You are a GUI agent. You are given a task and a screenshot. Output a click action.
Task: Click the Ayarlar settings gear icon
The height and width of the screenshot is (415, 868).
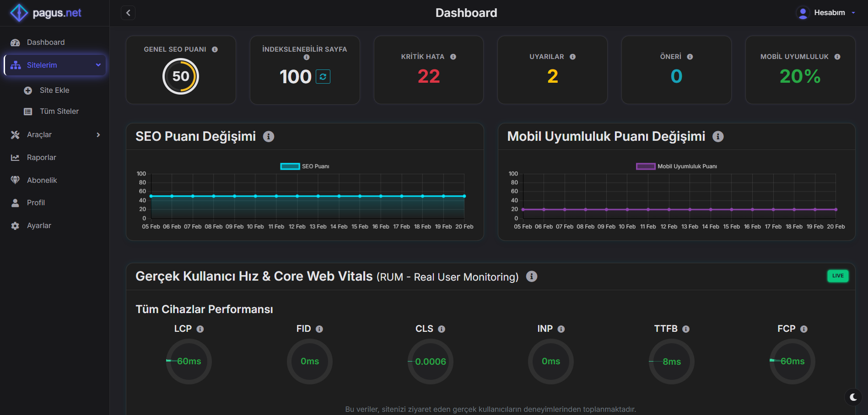click(15, 225)
